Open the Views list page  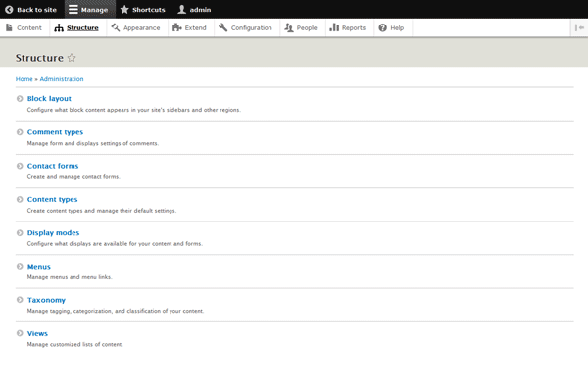point(37,333)
